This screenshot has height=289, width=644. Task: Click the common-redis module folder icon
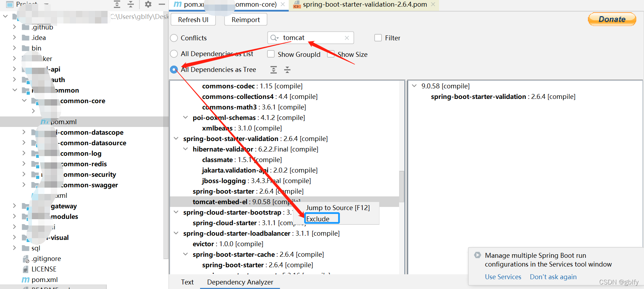coord(35,164)
